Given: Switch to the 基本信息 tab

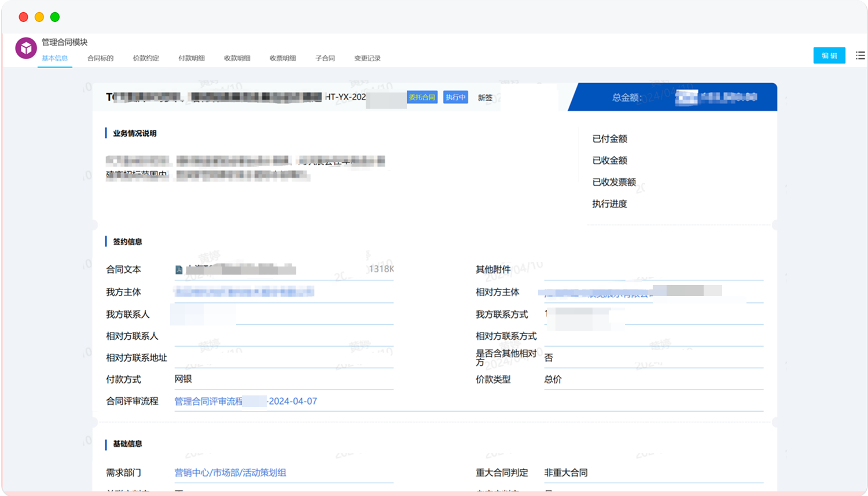Looking at the screenshot, I should click(x=55, y=58).
